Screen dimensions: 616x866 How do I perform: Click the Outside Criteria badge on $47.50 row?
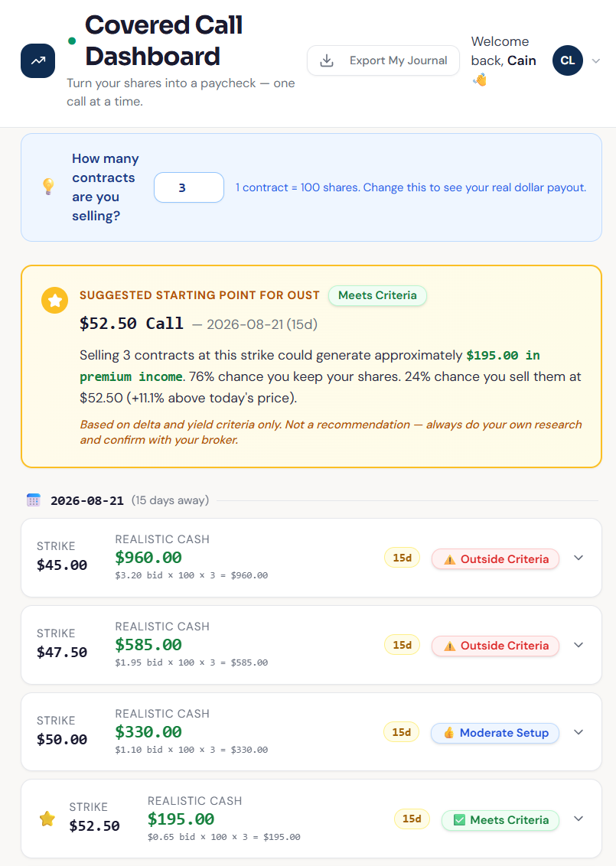tap(496, 646)
